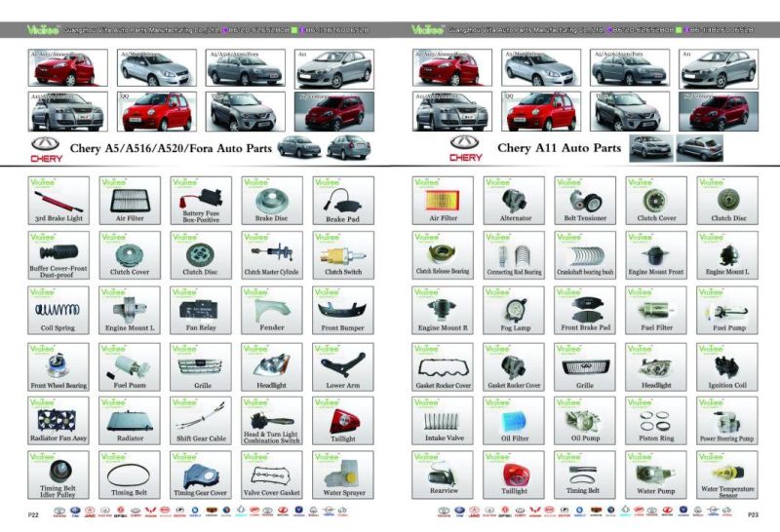Click page number P22
Screen dimensions: 780x532
(x=33, y=515)
